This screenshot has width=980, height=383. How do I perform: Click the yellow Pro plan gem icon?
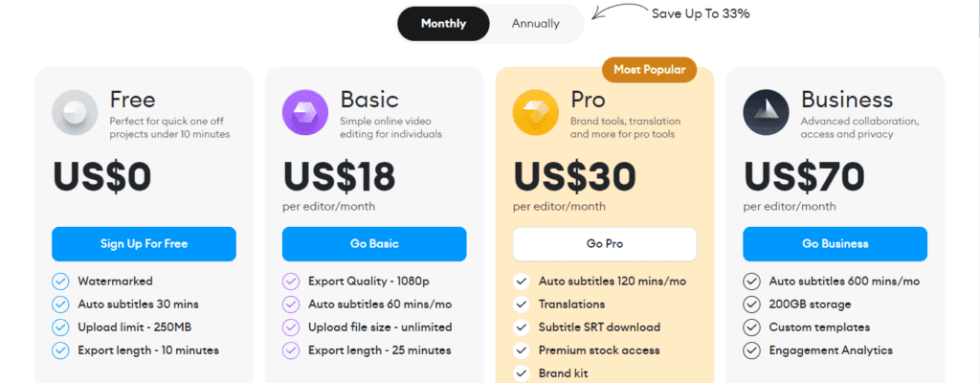[536, 113]
